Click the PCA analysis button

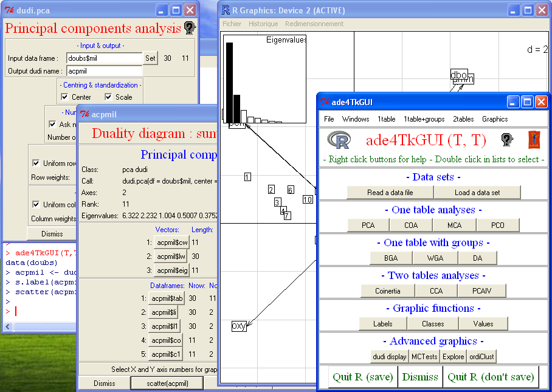click(368, 225)
